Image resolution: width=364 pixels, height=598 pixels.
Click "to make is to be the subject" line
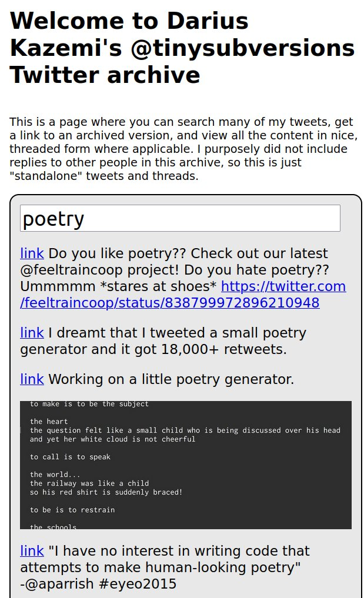click(89, 404)
